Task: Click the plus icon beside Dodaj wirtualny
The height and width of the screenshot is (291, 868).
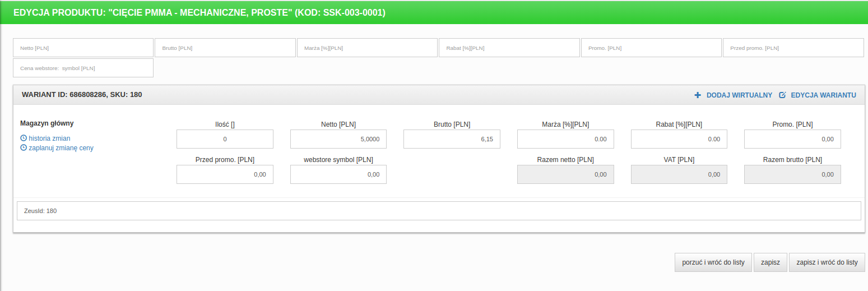Action: click(x=698, y=95)
